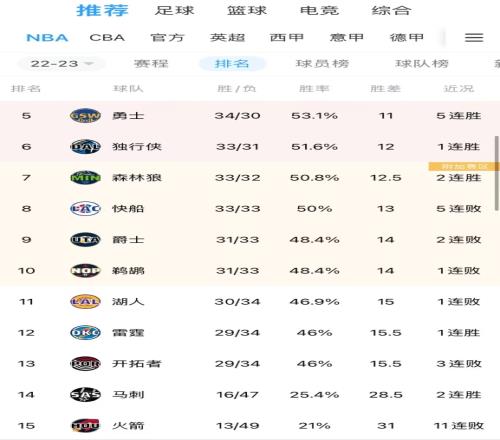Image resolution: width=500 pixels, height=440 pixels.
Task: Open the 爵士 team name
Action: [128, 240]
